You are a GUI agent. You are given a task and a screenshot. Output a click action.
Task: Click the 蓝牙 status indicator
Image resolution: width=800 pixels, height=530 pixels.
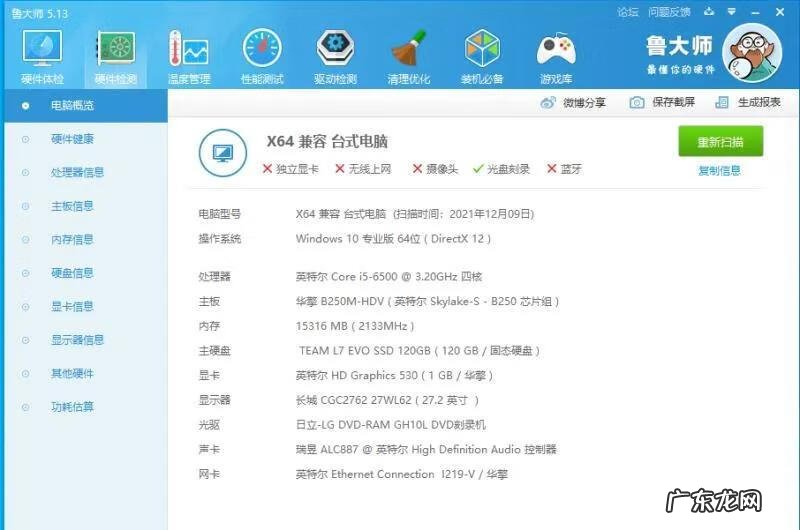pos(564,169)
